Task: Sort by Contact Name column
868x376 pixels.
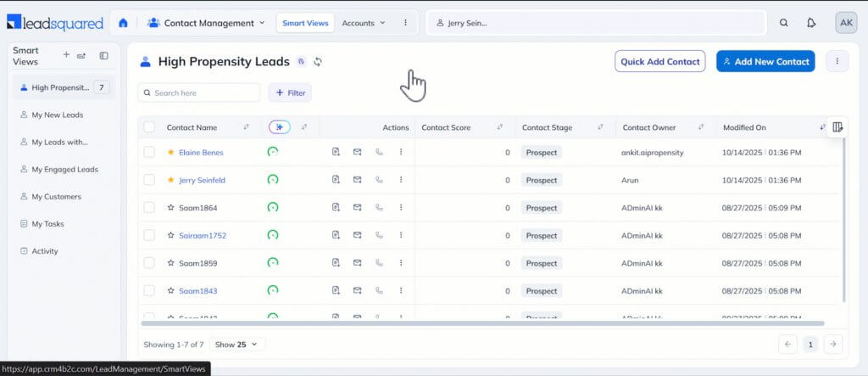Action: pos(247,127)
